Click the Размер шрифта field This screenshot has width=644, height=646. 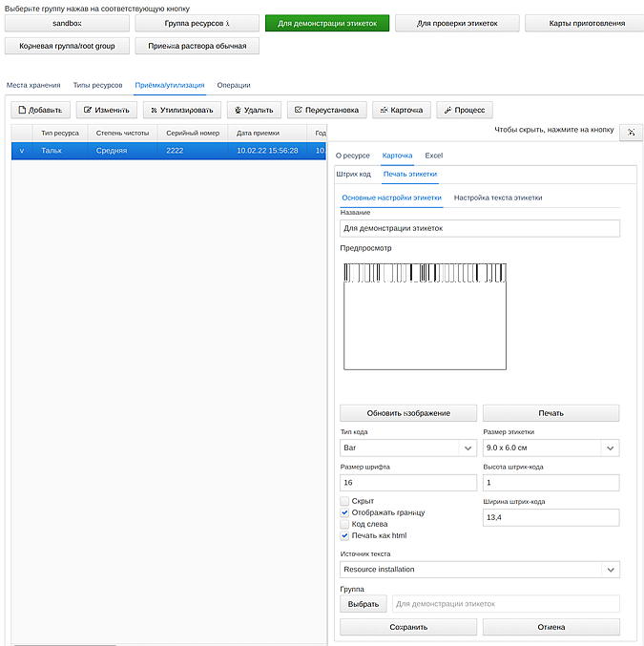pos(408,483)
